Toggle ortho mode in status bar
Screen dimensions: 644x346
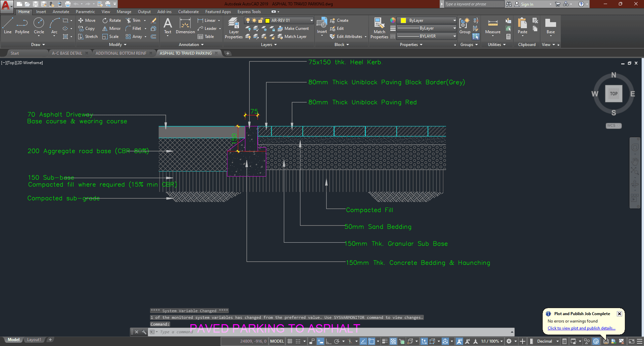click(329, 341)
